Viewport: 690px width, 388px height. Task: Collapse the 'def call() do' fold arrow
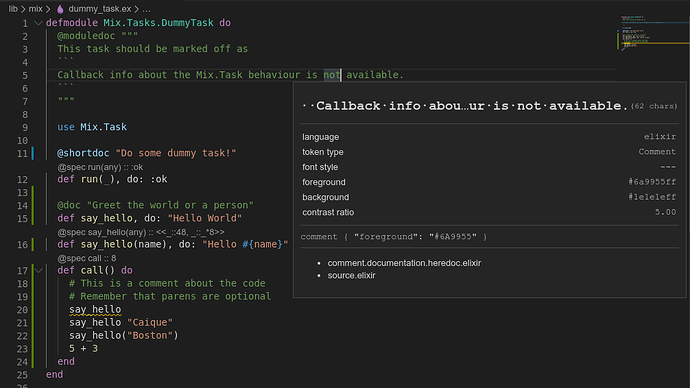point(38,270)
